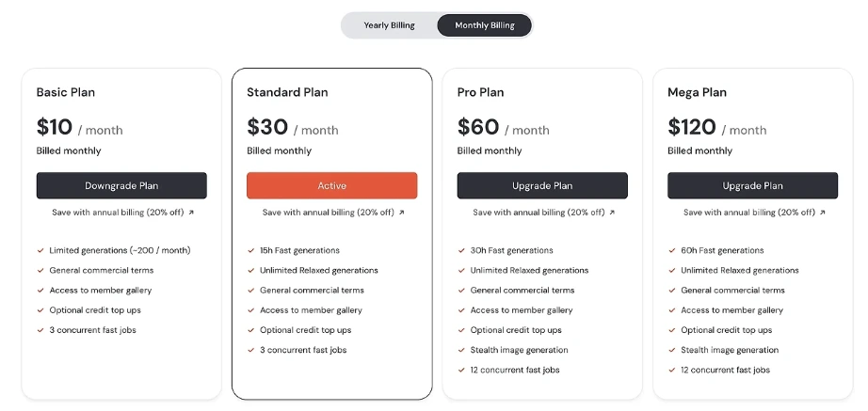Viewport: 868px width, 411px height.
Task: Switch to Yearly Billing
Action: (389, 25)
